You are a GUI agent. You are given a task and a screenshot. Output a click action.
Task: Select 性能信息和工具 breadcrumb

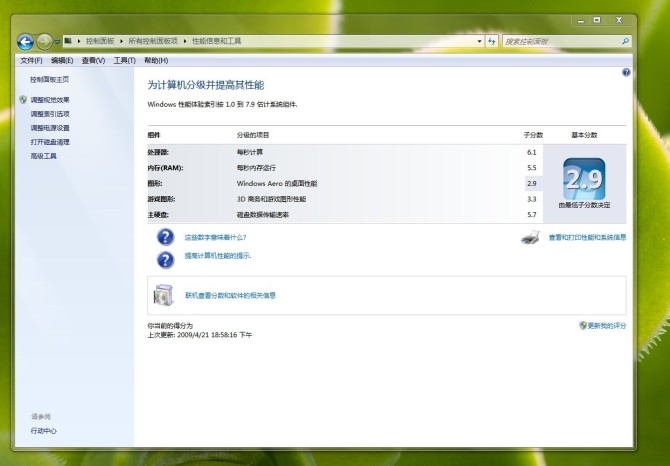coord(217,41)
